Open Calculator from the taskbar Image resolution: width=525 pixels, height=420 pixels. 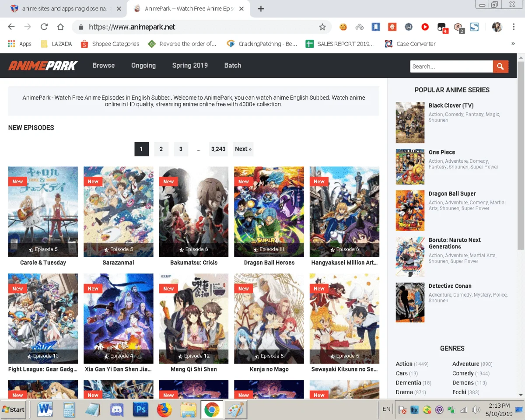point(69,410)
